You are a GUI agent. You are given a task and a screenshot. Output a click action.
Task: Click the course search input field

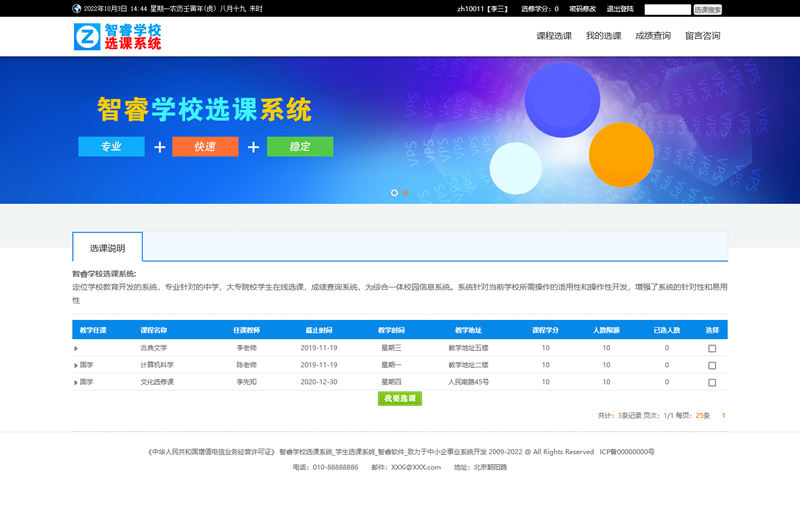667,9
